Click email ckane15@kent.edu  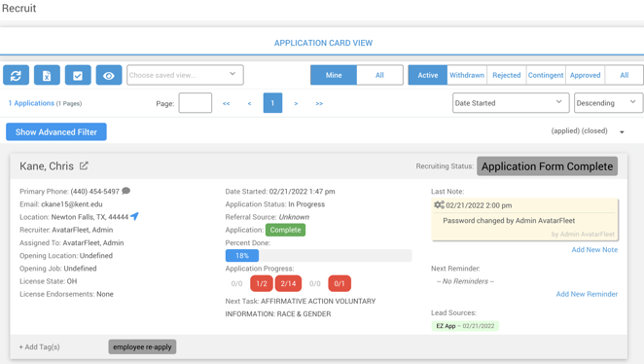coord(72,204)
